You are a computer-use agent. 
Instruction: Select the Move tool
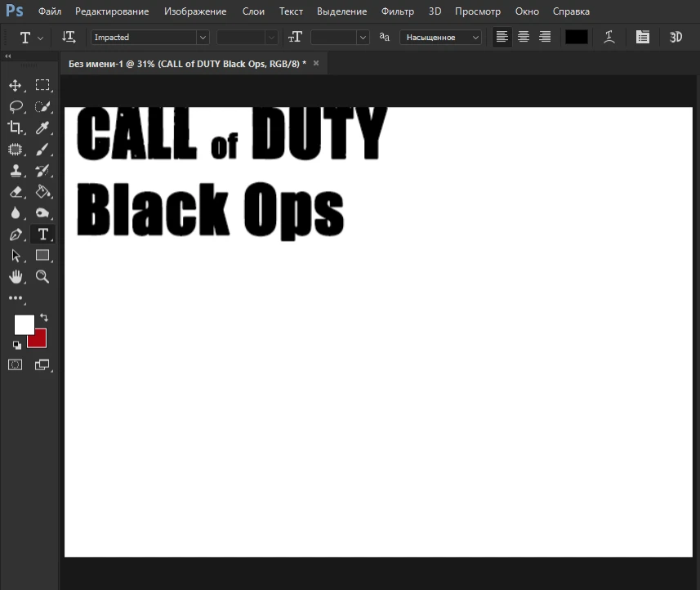[16, 85]
